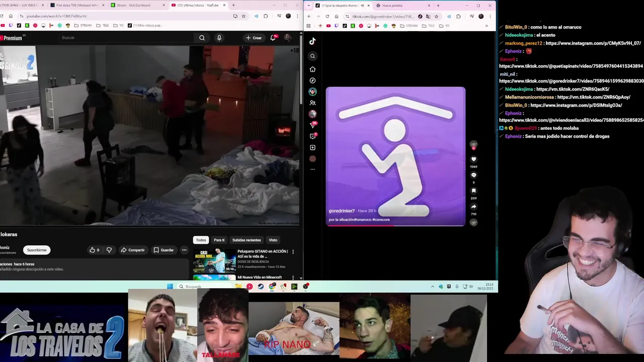This screenshot has height=362, width=644.
Task: Switch to First dates Mediaset tab
Action: [76, 6]
